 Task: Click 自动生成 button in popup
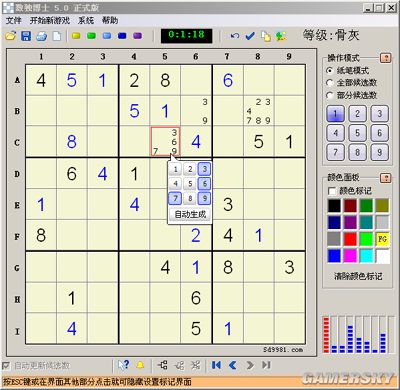click(x=190, y=214)
